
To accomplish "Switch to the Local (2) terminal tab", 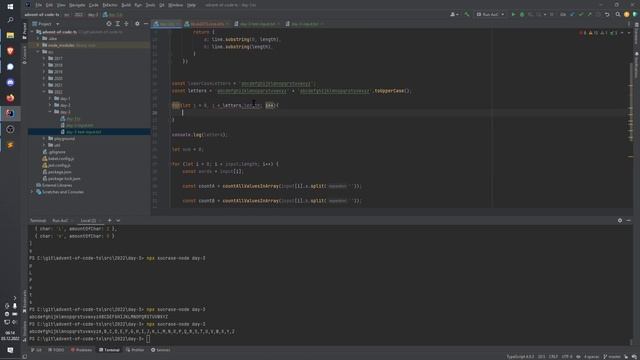I will (x=88, y=220).
